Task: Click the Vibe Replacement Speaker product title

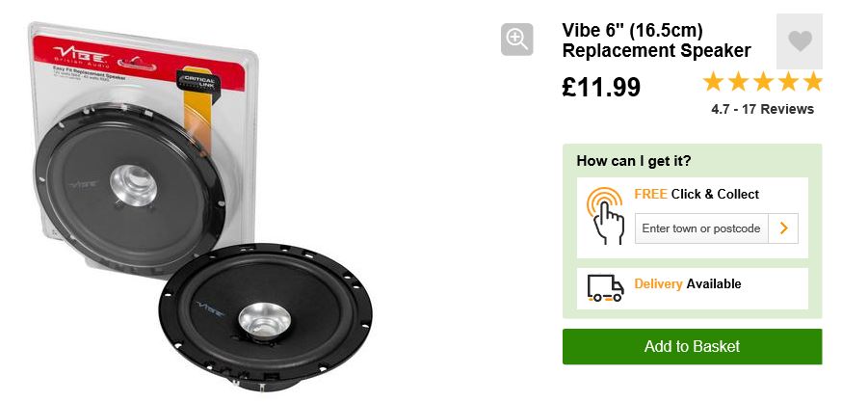Action: pyautogui.click(x=656, y=40)
